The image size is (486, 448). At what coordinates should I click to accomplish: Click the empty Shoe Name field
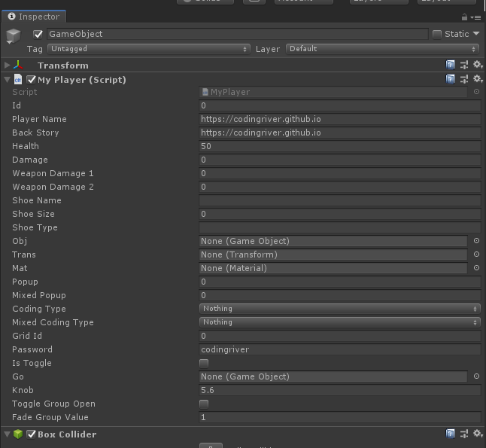(340, 200)
